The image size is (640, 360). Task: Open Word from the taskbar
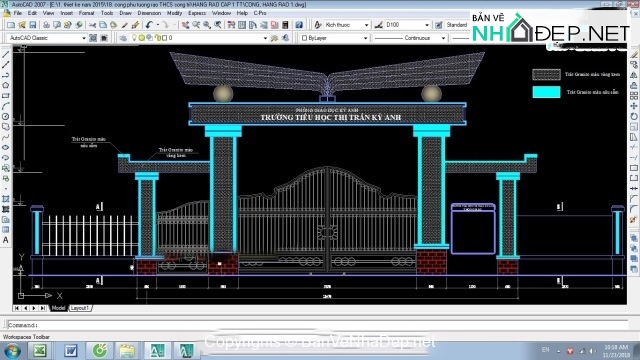coord(71,351)
